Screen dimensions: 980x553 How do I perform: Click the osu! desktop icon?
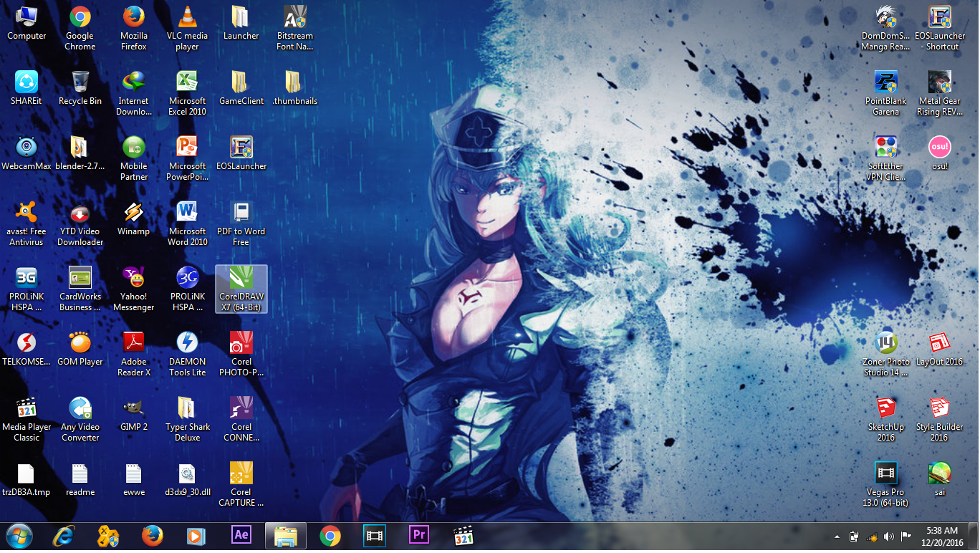click(x=939, y=153)
